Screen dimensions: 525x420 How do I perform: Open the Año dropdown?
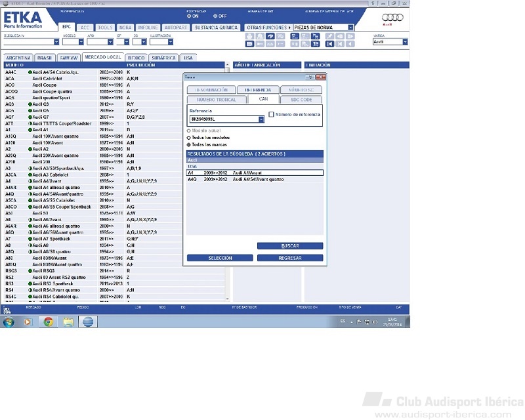point(110,42)
